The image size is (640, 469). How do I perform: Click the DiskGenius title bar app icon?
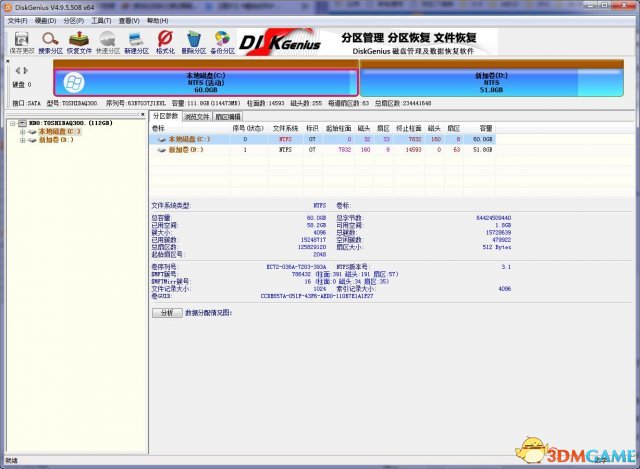[8, 7]
